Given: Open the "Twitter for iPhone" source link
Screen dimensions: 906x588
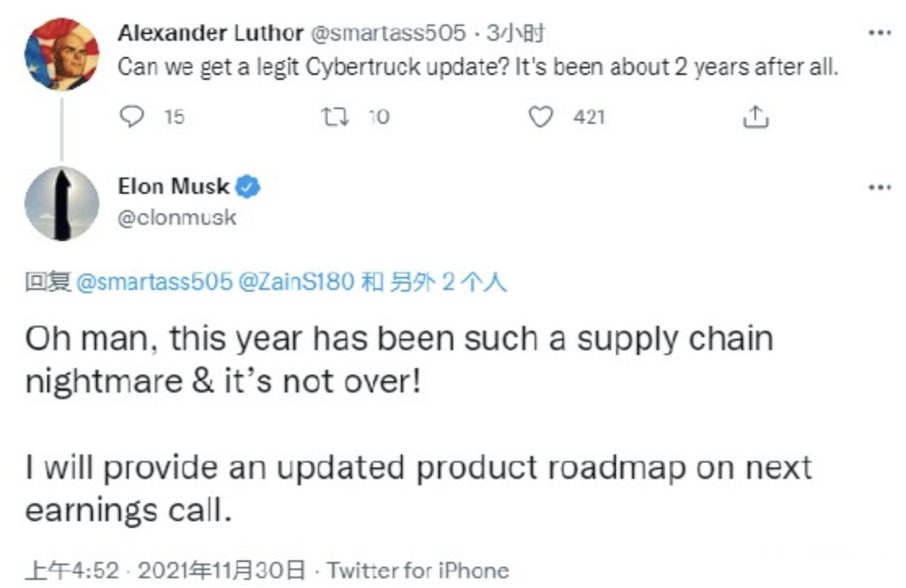Looking at the screenshot, I should tap(418, 571).
